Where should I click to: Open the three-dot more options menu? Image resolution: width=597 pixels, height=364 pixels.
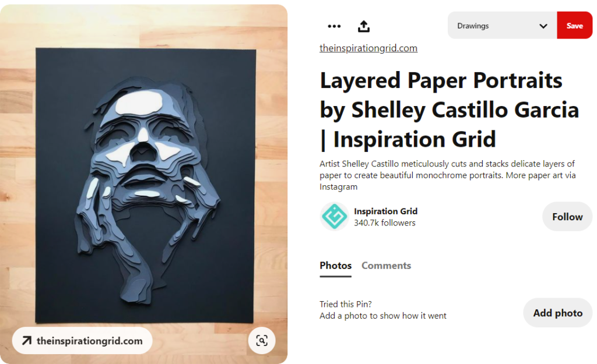(334, 26)
